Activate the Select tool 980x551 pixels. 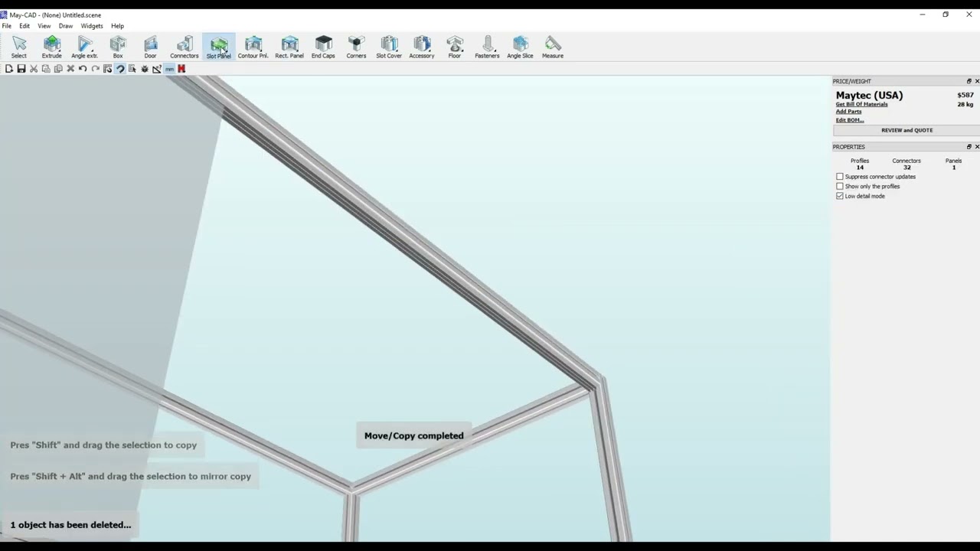tap(19, 47)
